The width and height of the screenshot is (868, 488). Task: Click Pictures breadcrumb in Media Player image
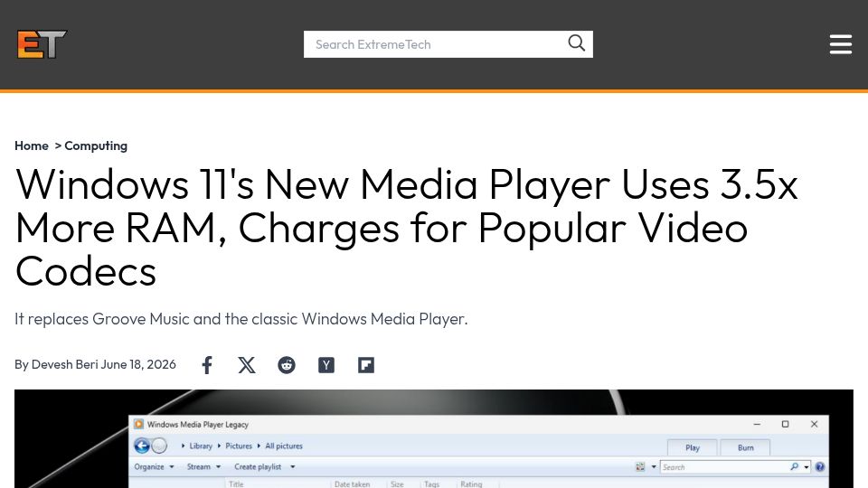239,446
